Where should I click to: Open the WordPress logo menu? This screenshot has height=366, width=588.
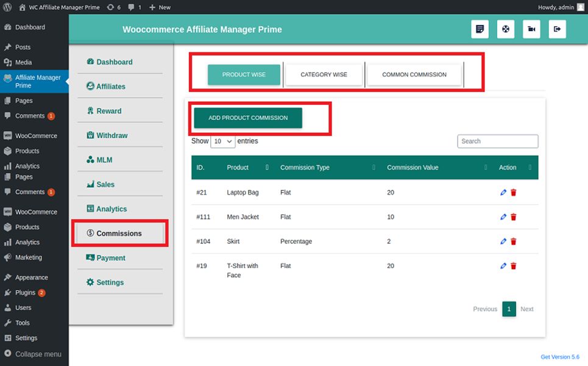point(7,7)
